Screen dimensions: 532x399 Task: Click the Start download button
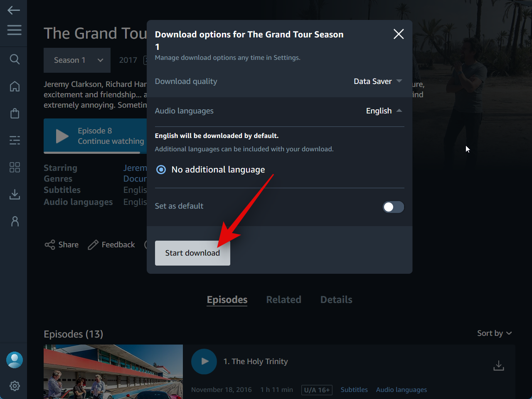pyautogui.click(x=192, y=253)
